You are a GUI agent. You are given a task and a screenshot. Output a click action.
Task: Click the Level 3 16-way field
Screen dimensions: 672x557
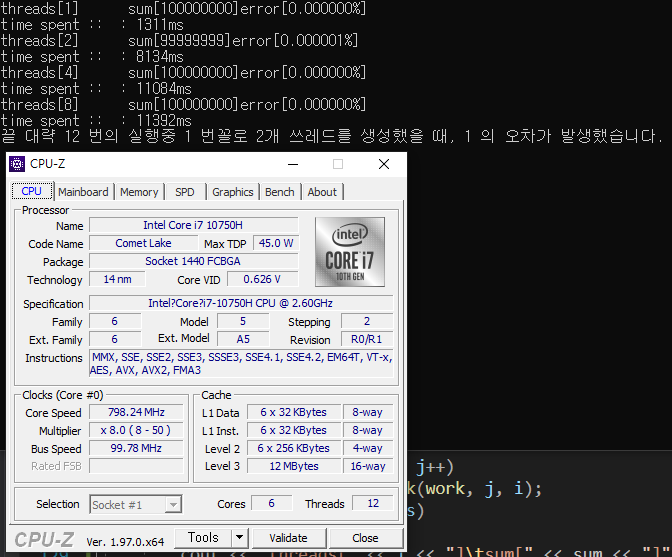pyautogui.click(x=368, y=466)
